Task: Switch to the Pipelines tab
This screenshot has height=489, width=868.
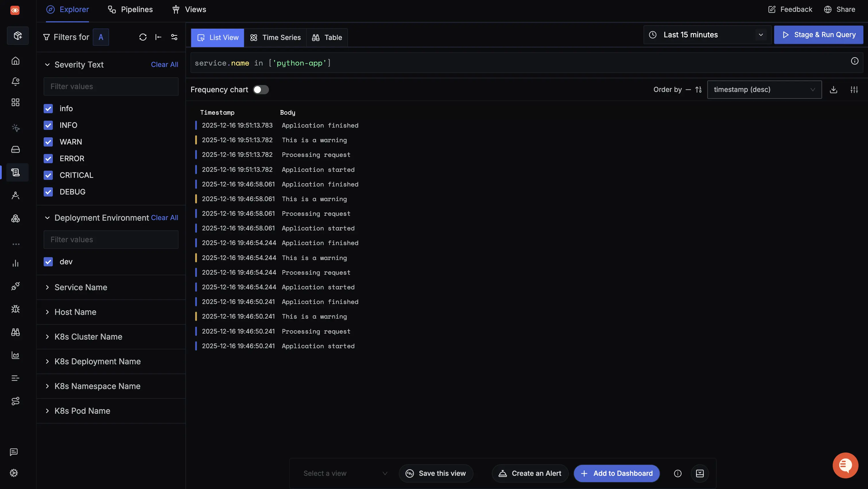Action: pos(130,9)
